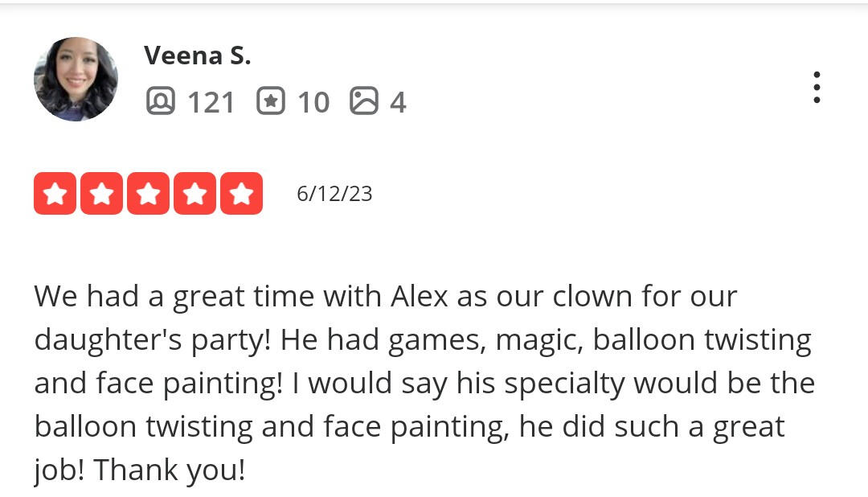
Task: Select the friends count 121
Action: pos(211,102)
